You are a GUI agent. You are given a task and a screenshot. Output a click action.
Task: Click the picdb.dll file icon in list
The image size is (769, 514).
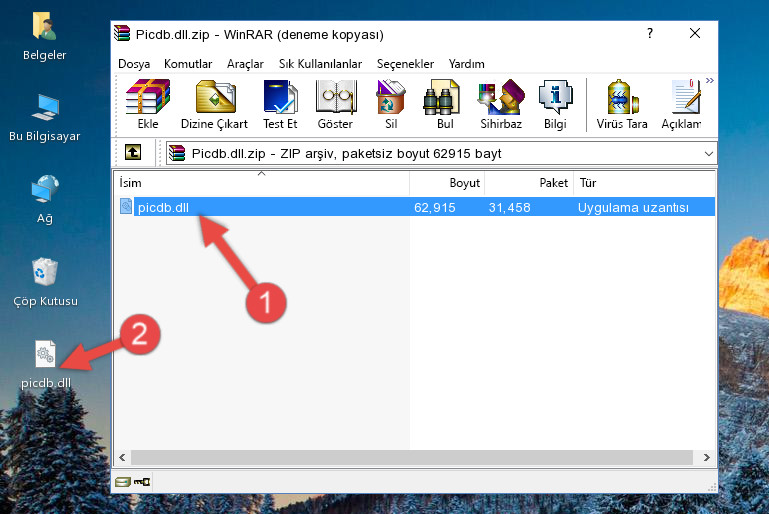[x=126, y=206]
